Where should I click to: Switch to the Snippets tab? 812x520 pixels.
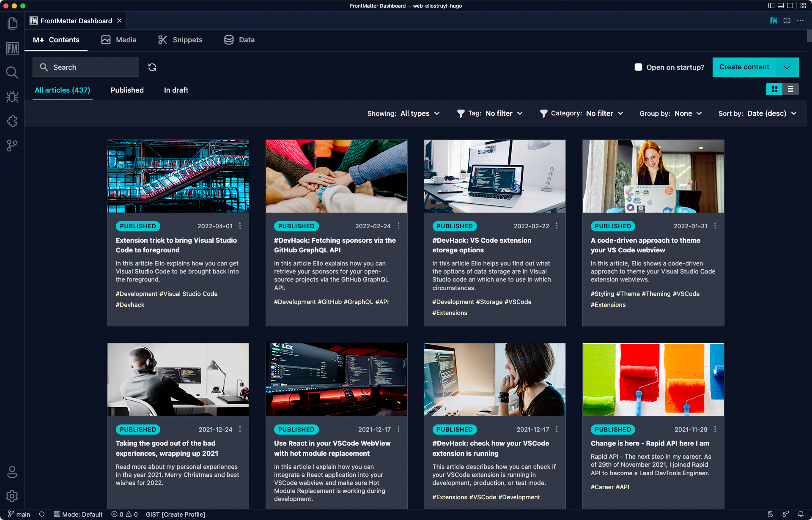180,40
